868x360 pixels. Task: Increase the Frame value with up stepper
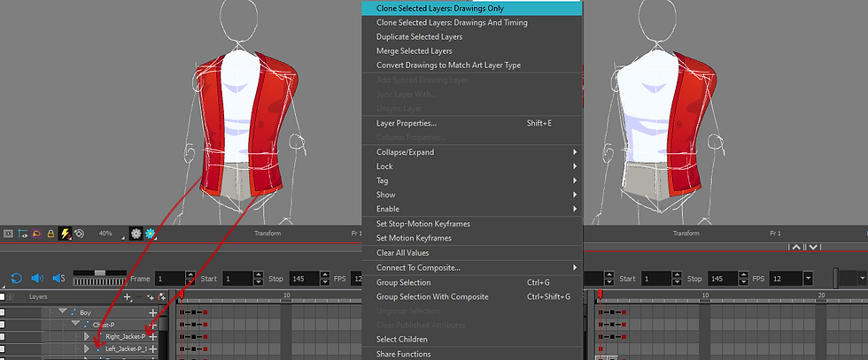[190, 275]
